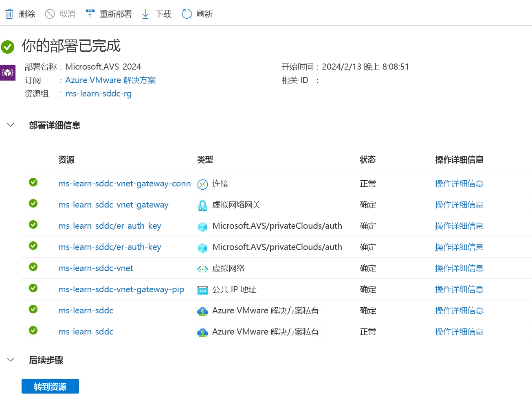Open 操作详细信息 for the 虚拟网络网关 row
532x396 pixels.
point(459,205)
